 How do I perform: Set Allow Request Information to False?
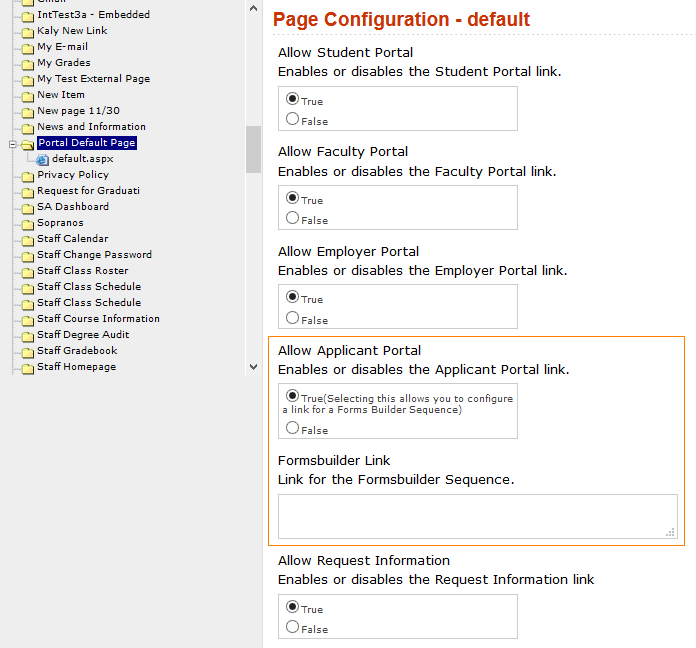coord(292,627)
